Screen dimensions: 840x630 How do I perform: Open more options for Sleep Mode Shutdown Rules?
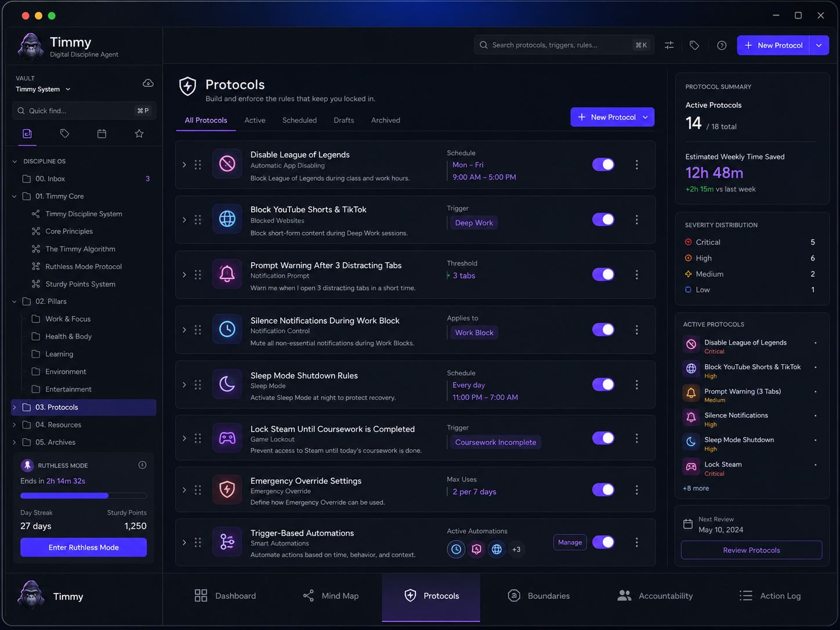[637, 385]
